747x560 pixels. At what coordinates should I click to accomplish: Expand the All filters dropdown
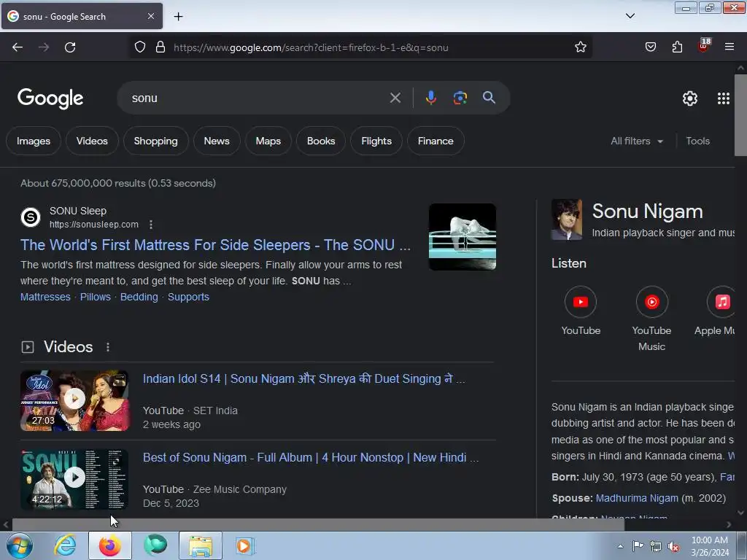pyautogui.click(x=637, y=141)
